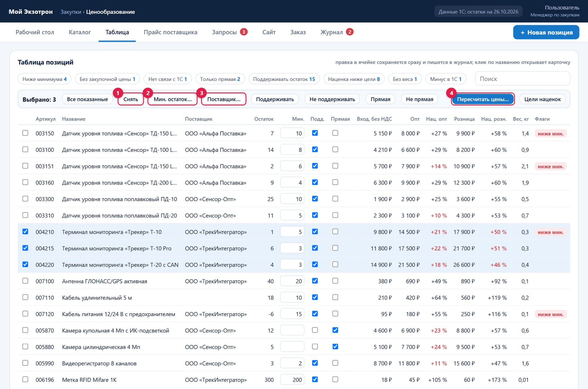Tick the row checkbox for article 003150
Screen dimensions: 588x389
pos(25,133)
